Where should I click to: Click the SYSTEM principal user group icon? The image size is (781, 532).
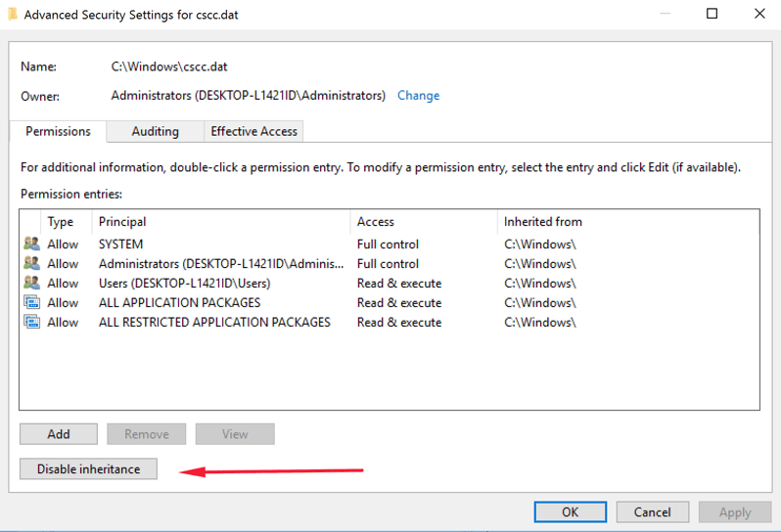[31, 244]
